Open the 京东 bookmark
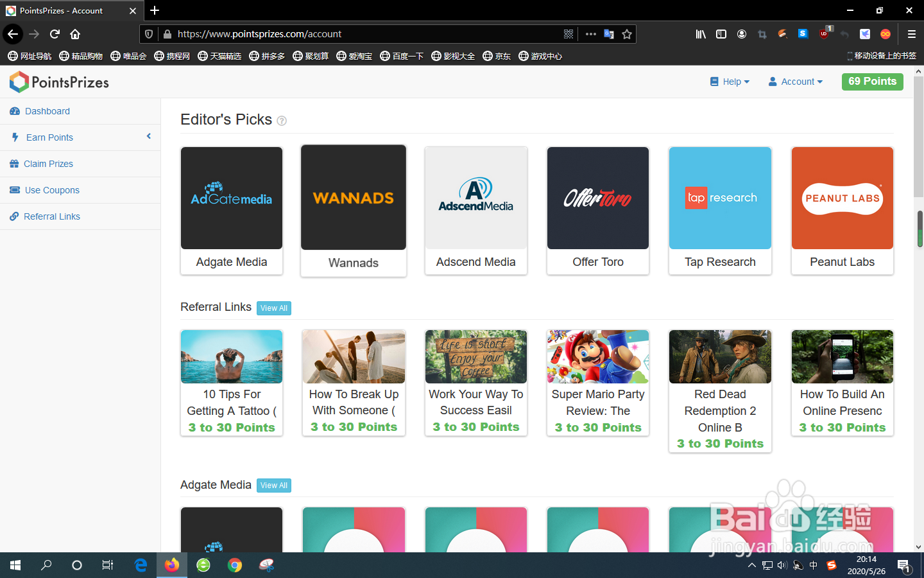The width and height of the screenshot is (924, 578). [x=497, y=56]
